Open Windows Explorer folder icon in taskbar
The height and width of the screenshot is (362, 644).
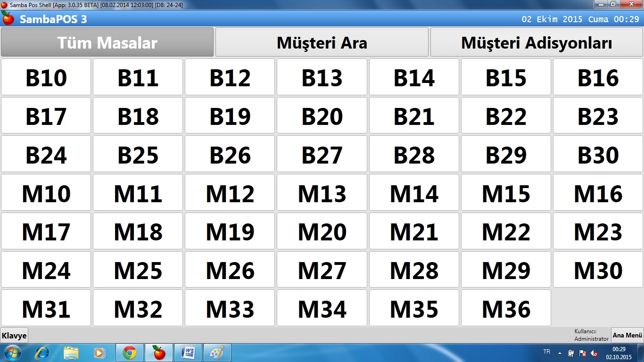(x=71, y=353)
